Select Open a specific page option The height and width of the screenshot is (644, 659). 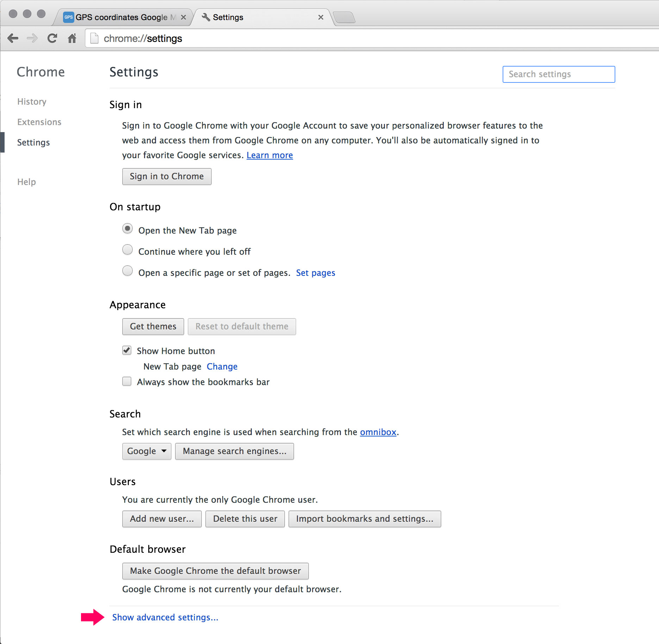128,271
